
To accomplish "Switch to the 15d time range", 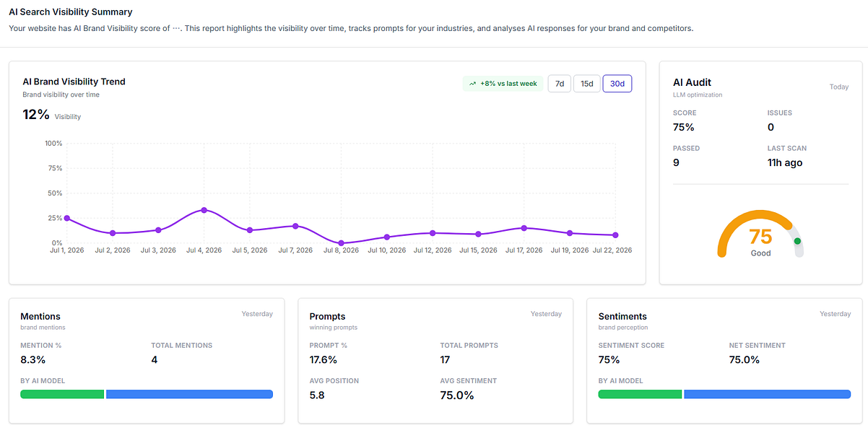I will tap(586, 84).
